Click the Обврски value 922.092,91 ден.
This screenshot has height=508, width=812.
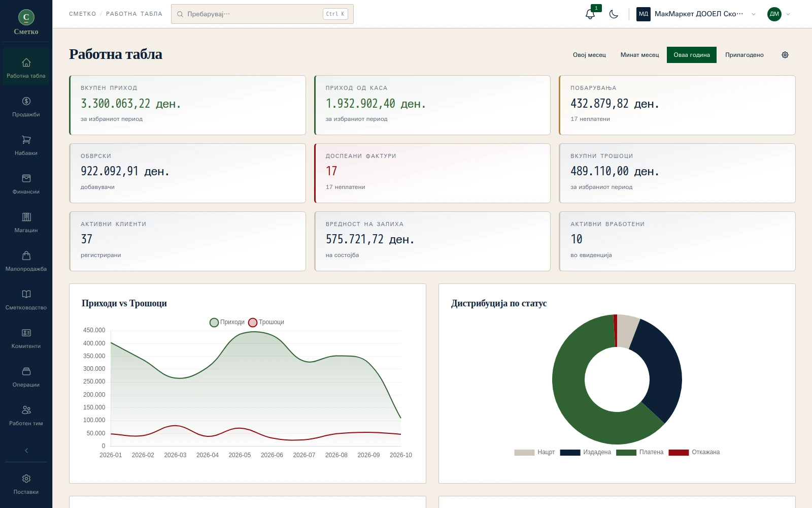tap(125, 171)
